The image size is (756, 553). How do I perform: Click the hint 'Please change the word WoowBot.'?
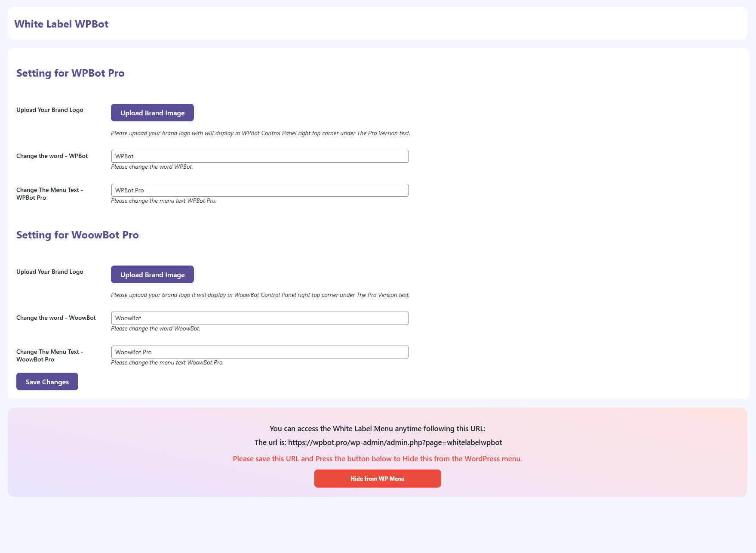tap(156, 329)
